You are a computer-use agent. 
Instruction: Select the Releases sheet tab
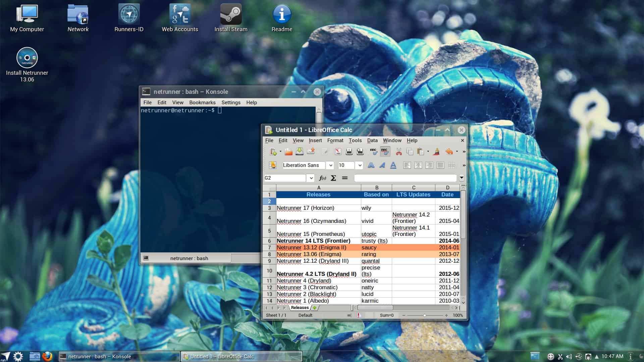tap(300, 308)
